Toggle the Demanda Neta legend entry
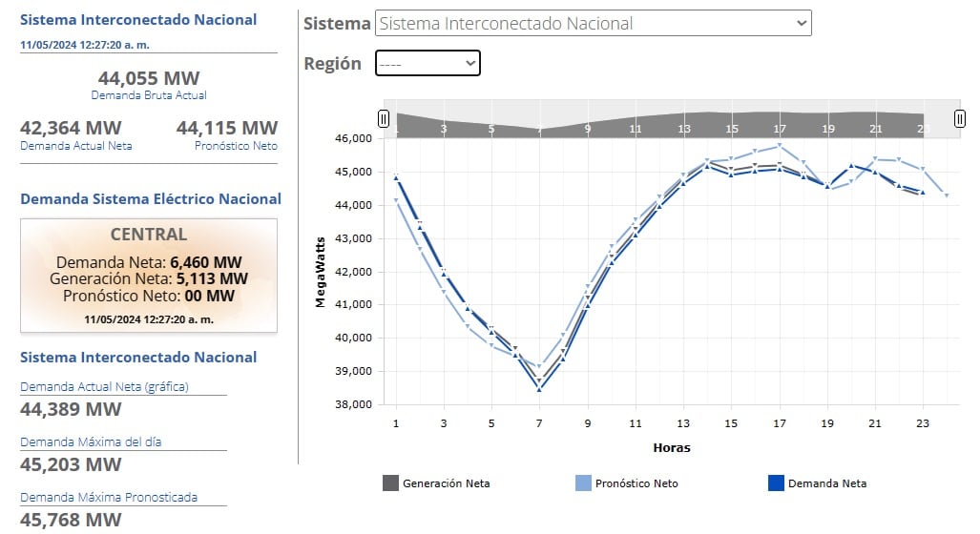This screenshot has width=980, height=534. point(819,483)
